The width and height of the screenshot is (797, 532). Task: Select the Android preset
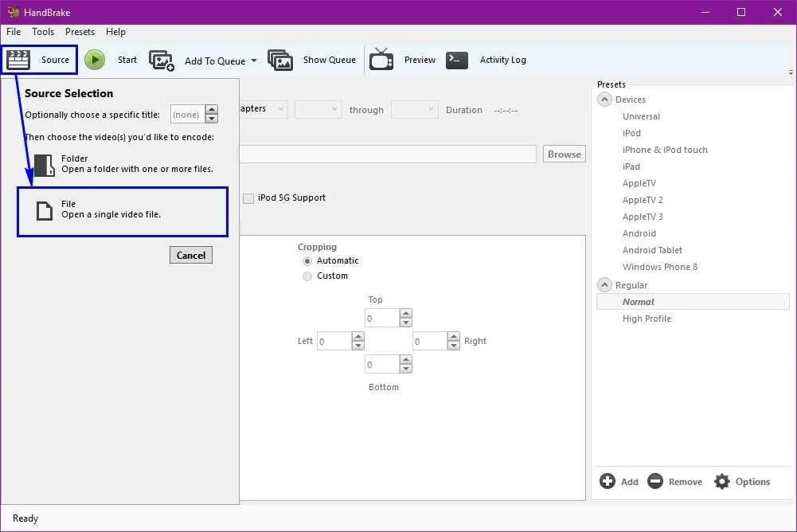coord(639,233)
